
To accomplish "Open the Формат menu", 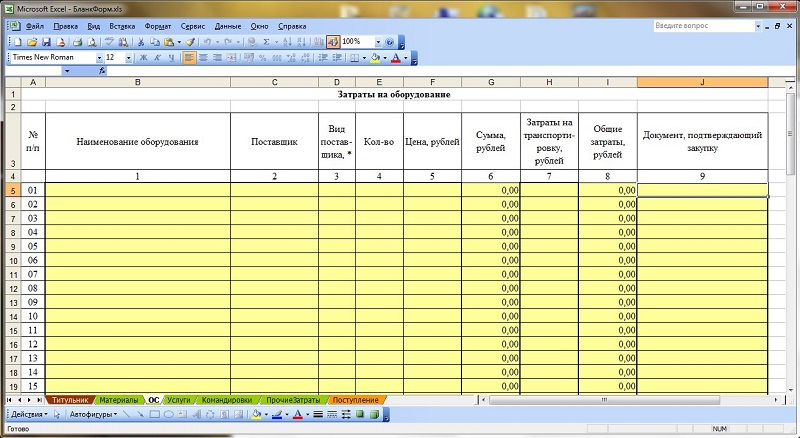I will (x=157, y=24).
